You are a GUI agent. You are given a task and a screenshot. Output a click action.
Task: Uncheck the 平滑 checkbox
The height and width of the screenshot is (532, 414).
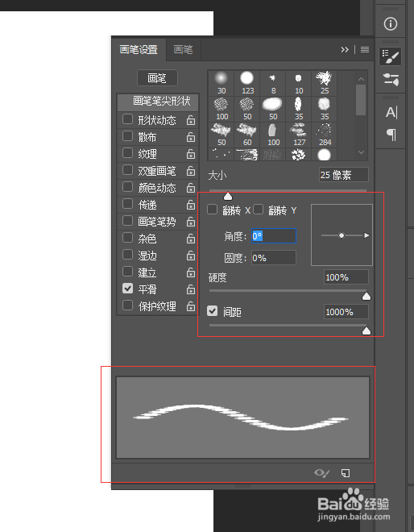(127, 289)
